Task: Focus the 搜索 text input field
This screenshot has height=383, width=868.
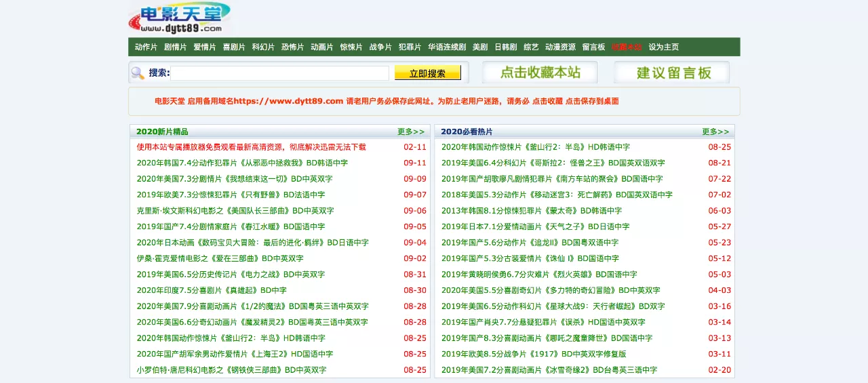Action: tap(279, 73)
